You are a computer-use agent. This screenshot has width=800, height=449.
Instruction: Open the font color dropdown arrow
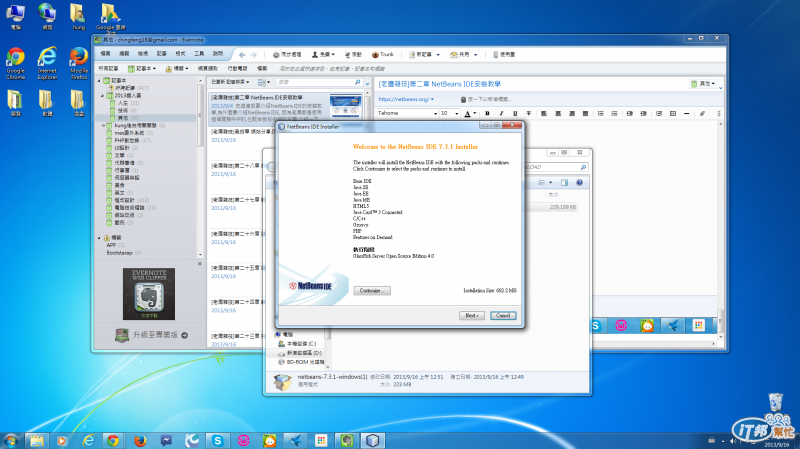474,113
